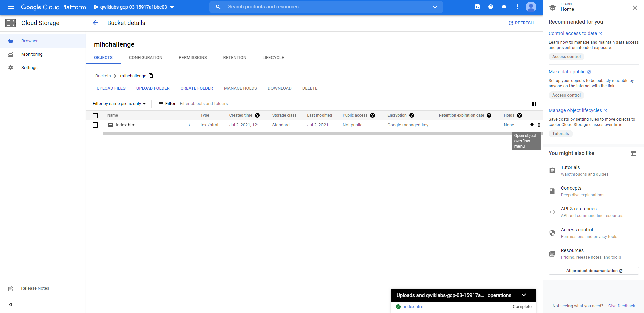The height and width of the screenshot is (313, 644).
Task: Go back using the Bucket details arrow
Action: pyautogui.click(x=95, y=23)
